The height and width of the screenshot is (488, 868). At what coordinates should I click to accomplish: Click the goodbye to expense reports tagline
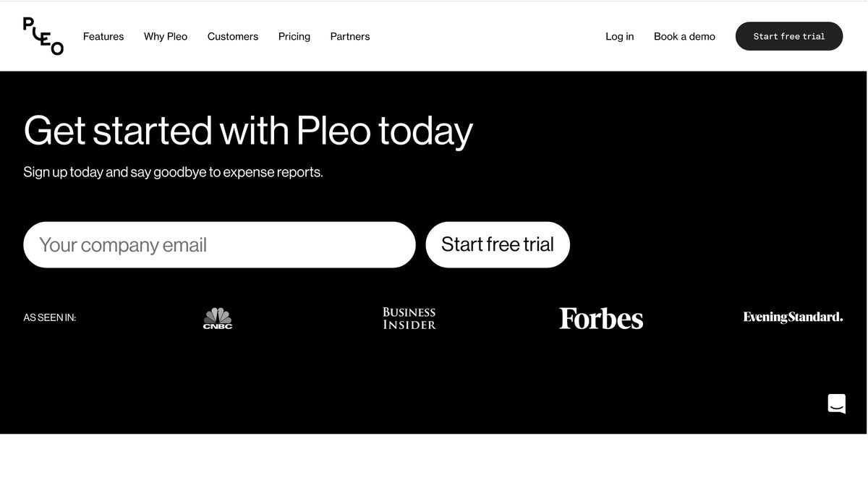(x=174, y=171)
